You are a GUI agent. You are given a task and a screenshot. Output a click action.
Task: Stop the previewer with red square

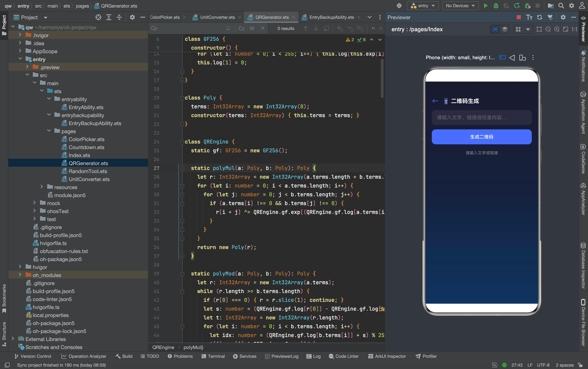519,17
